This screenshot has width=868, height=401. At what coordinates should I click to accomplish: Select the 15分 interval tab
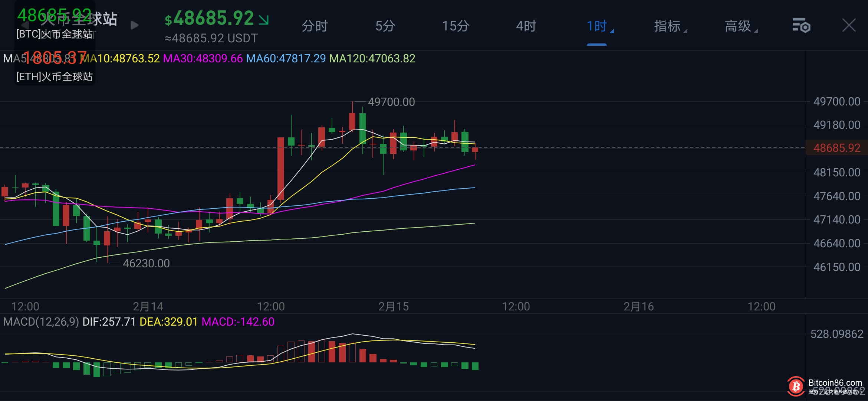click(456, 26)
